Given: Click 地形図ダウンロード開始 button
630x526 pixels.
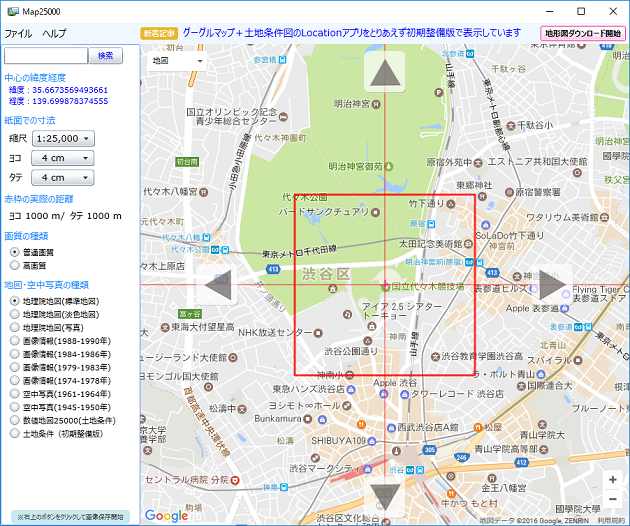Looking at the screenshot, I should [583, 34].
